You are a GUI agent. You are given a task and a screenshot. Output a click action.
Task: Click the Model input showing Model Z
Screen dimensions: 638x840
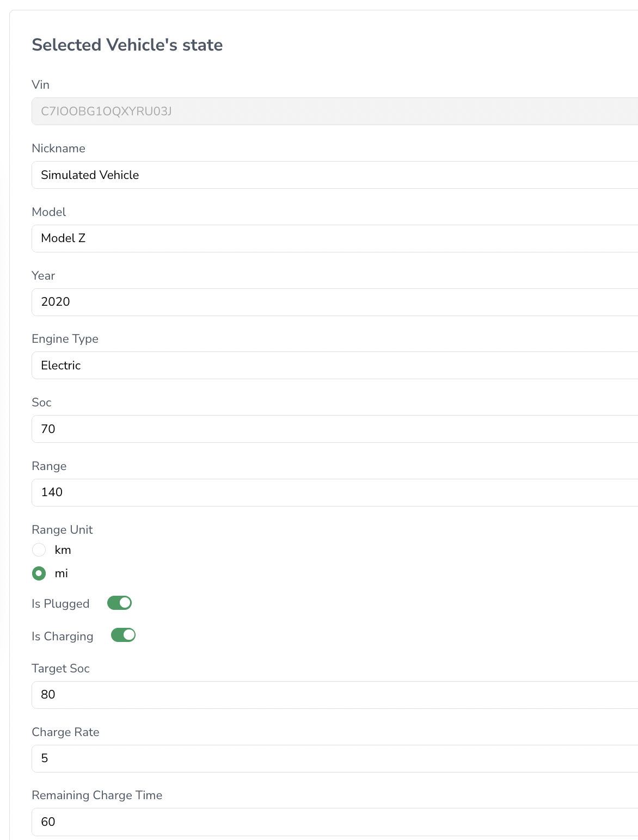point(335,238)
